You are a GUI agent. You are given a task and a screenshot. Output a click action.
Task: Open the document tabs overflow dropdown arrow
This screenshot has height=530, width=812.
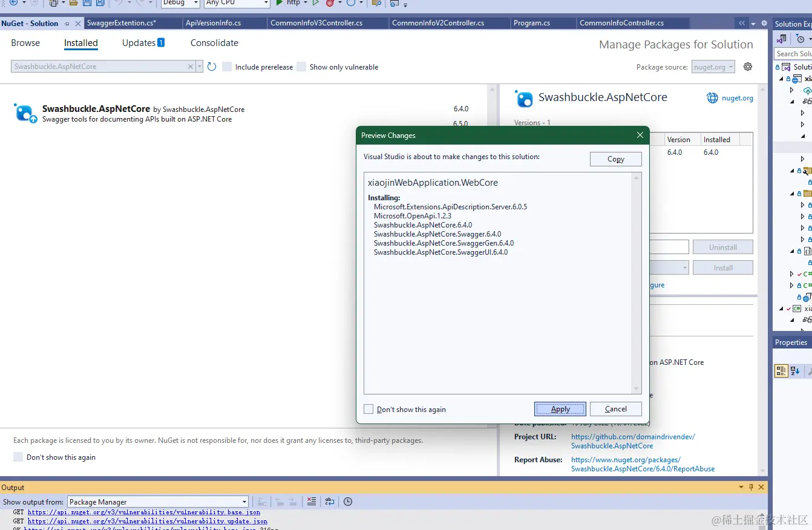(753, 24)
